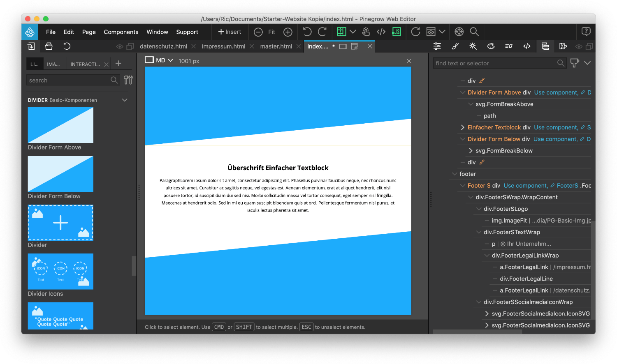Screen dimensions: 617x364
Task: Collapse the div.FooterSLogo tree node
Action: coord(479,209)
